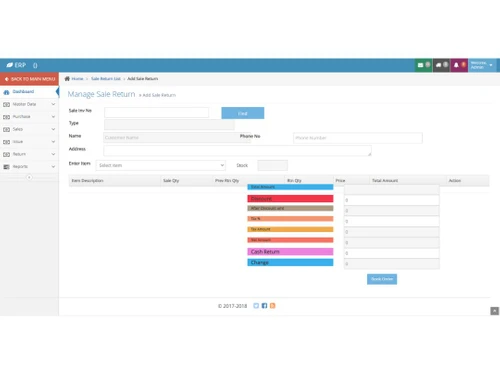Click the Reports sidebar icon

click(x=6, y=167)
